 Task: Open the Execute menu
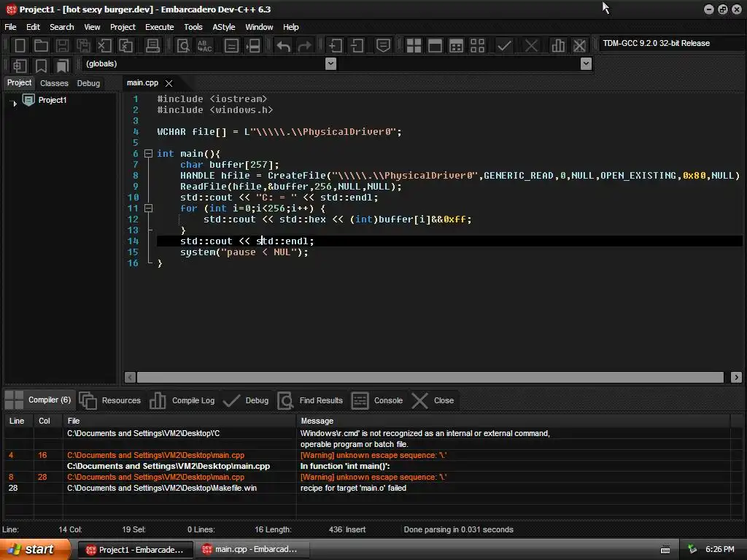tap(160, 27)
